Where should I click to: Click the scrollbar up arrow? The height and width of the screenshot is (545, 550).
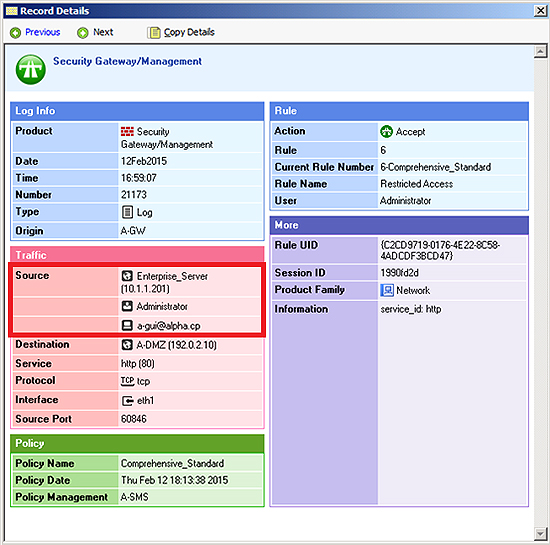coord(540,51)
